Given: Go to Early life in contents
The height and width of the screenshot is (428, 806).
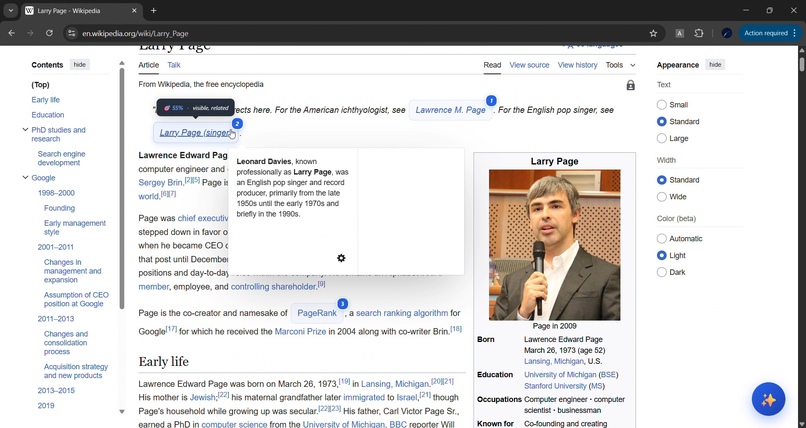Looking at the screenshot, I should pos(45,100).
